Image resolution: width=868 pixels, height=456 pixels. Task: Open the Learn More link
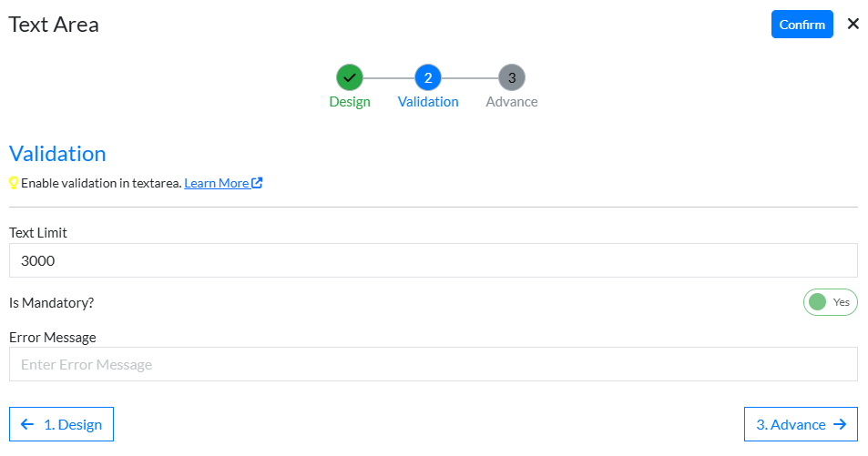coord(217,183)
